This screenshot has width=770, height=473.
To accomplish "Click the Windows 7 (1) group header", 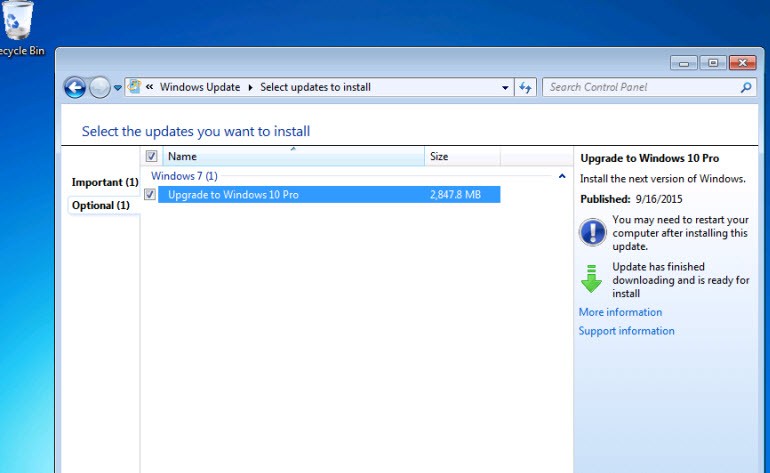I will [184, 176].
